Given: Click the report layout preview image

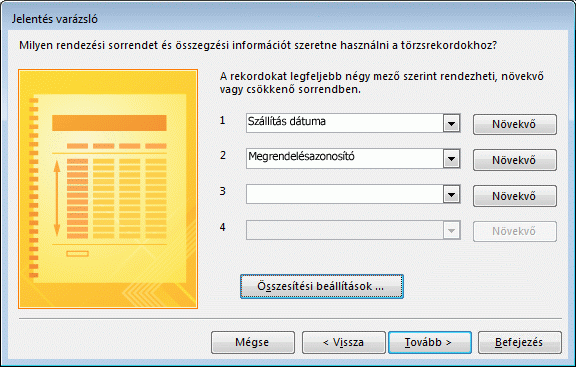Looking at the screenshot, I should (x=108, y=189).
